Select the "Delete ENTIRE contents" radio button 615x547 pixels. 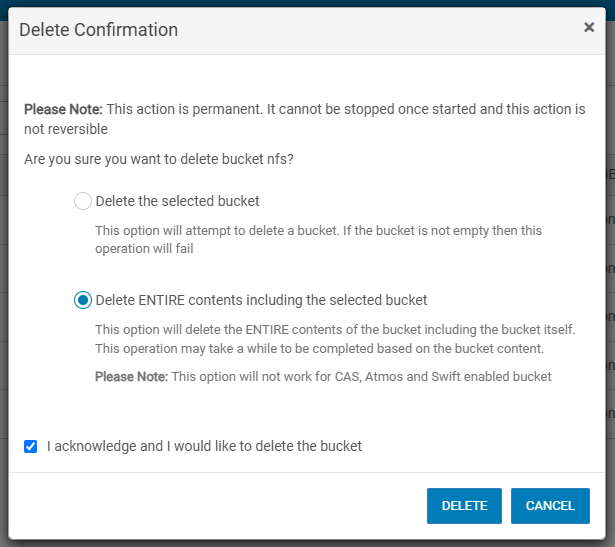pos(83,300)
